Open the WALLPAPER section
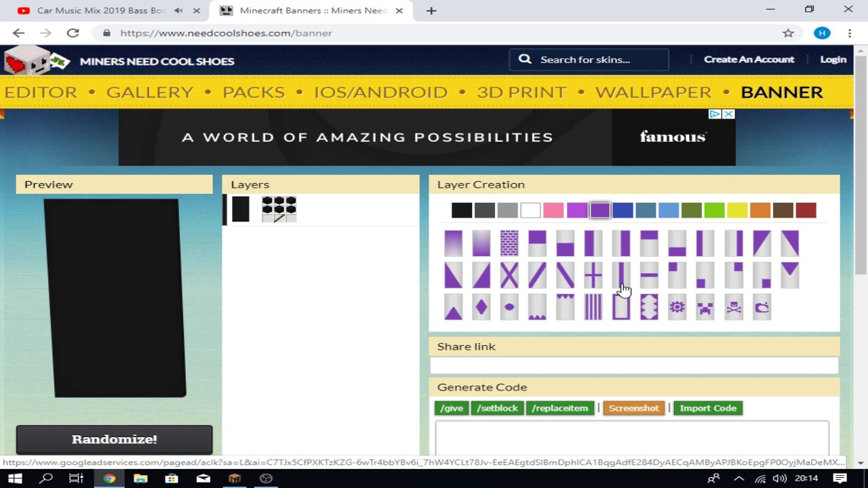The width and height of the screenshot is (868, 488). (x=653, y=92)
